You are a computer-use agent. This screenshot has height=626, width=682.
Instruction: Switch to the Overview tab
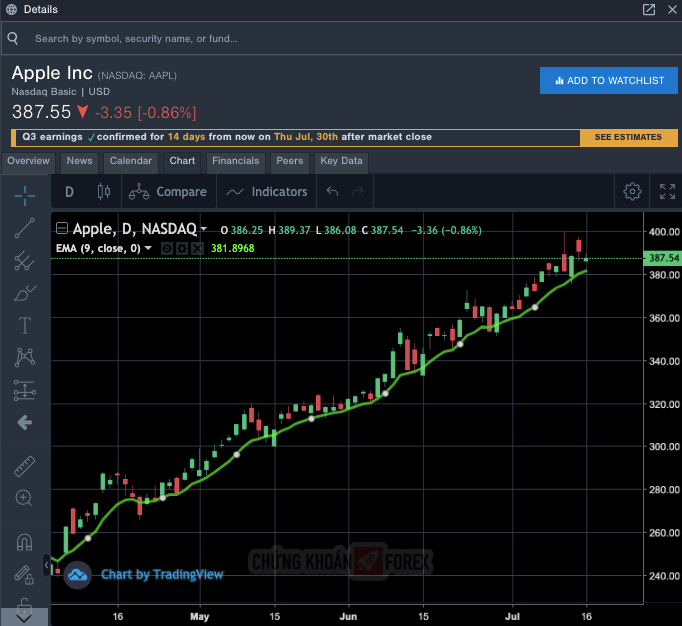point(28,161)
